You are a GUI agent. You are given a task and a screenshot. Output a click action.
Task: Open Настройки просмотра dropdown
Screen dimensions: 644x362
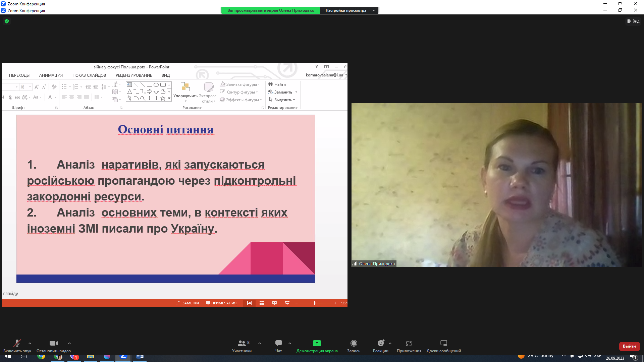[x=349, y=10]
